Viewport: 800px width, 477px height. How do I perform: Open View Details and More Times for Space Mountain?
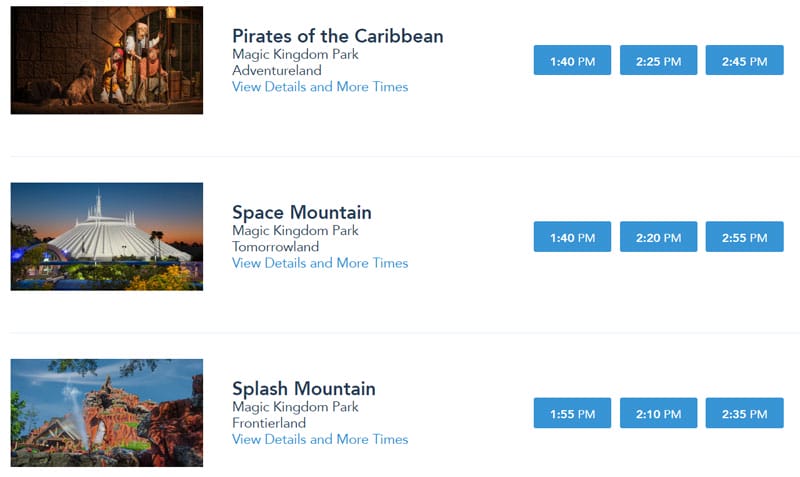320,263
